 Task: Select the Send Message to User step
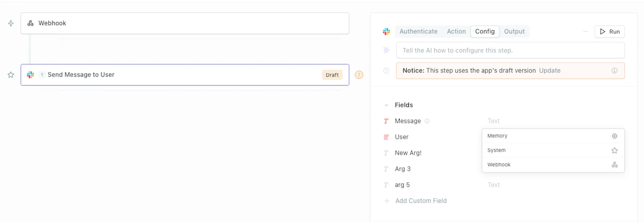(x=185, y=75)
